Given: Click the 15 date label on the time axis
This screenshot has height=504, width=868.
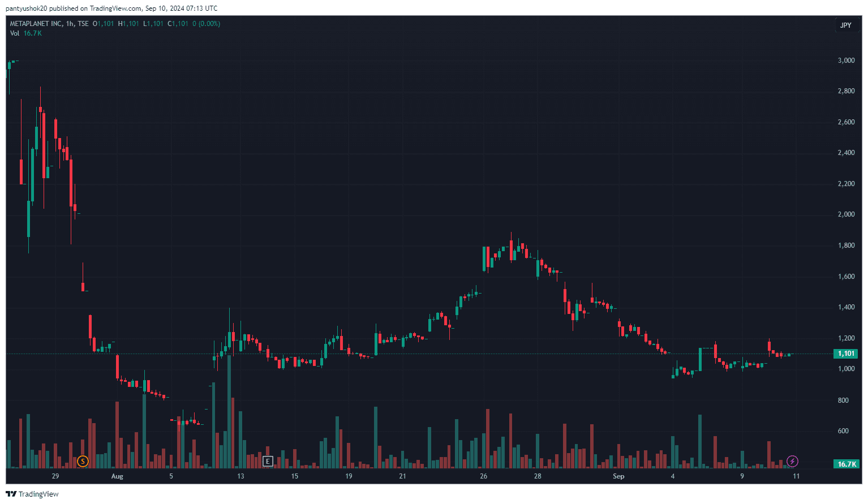Looking at the screenshot, I should coord(295,476).
